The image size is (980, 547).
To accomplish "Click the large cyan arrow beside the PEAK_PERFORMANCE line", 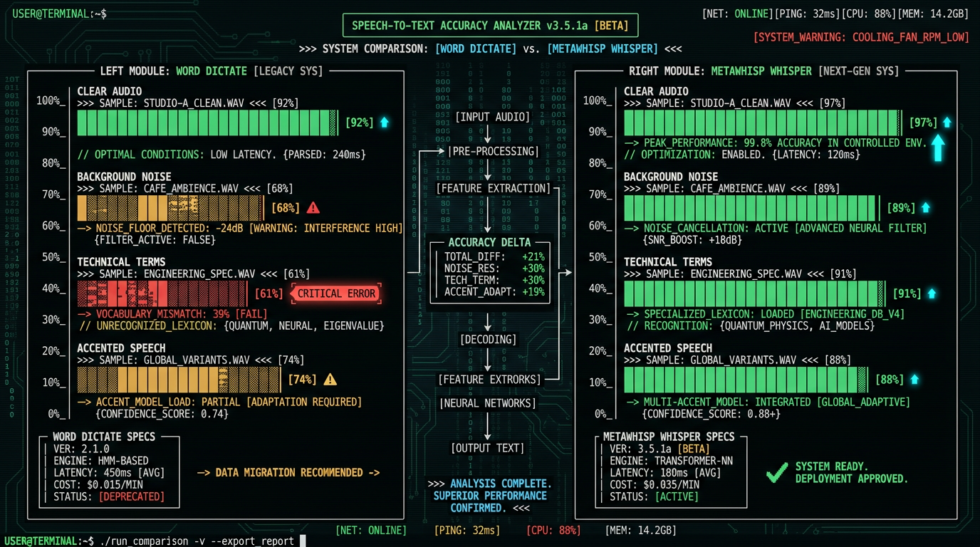I will [938, 147].
